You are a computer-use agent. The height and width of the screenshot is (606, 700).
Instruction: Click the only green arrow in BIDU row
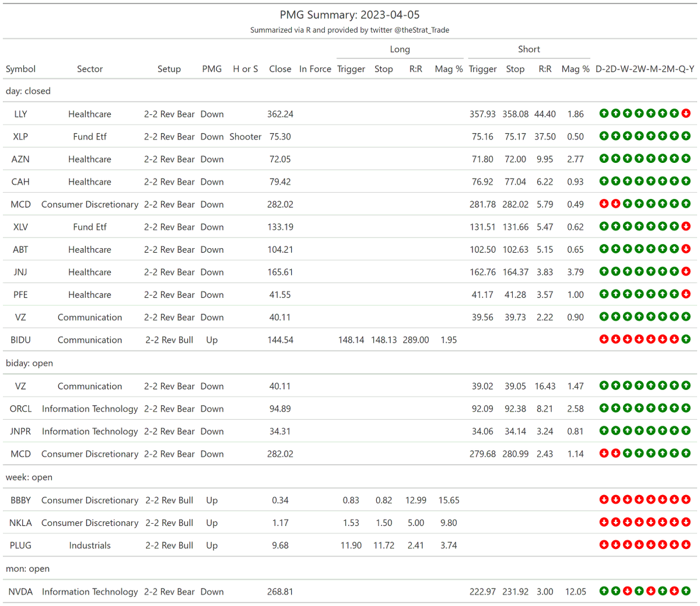coord(686,340)
